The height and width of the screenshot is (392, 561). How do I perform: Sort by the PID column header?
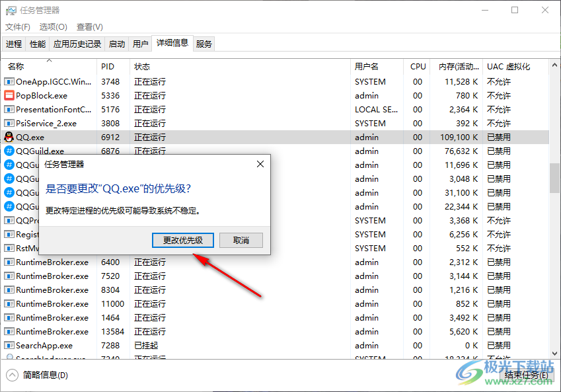click(114, 67)
